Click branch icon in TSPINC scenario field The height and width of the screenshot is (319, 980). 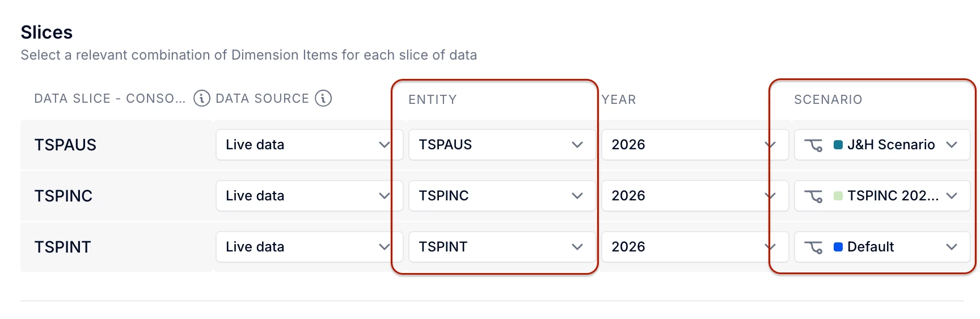click(813, 196)
